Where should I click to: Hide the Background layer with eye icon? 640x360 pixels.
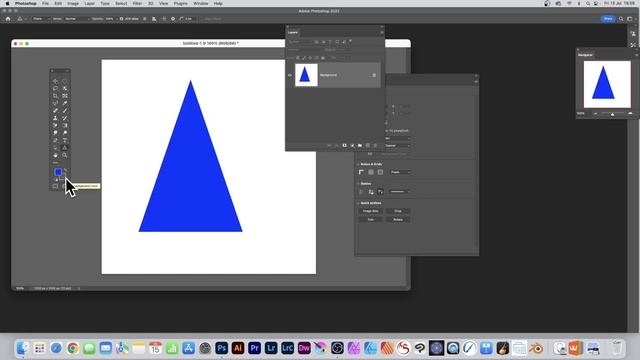[290, 75]
